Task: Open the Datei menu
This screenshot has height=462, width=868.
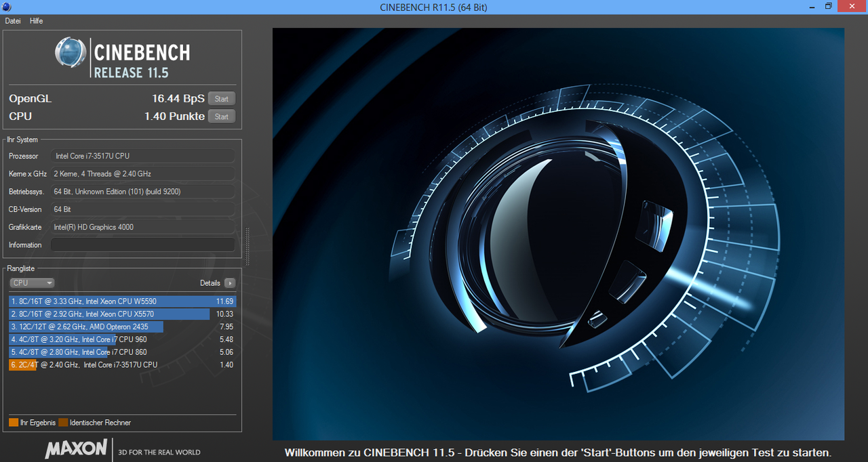Action: click(13, 21)
